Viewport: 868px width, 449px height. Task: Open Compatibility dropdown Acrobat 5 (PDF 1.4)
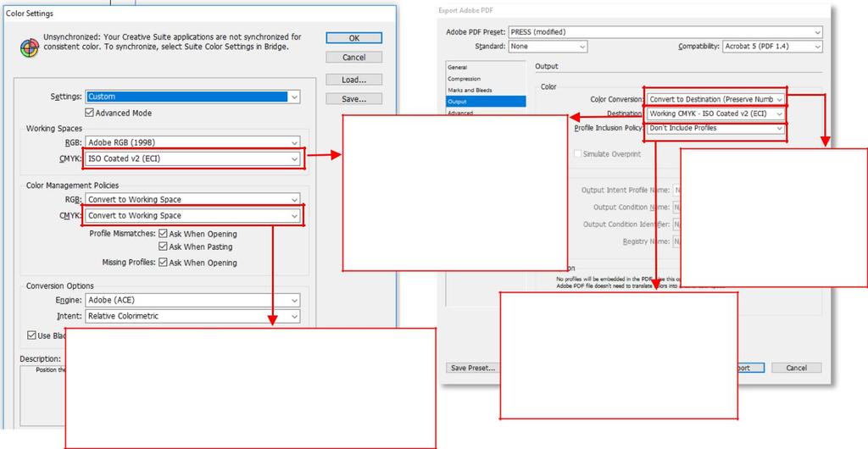click(x=772, y=47)
